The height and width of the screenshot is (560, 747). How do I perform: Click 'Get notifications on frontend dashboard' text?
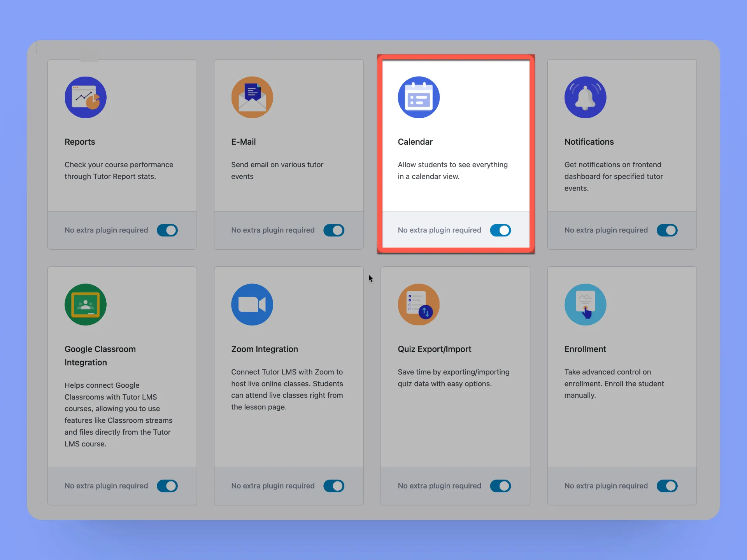(614, 176)
